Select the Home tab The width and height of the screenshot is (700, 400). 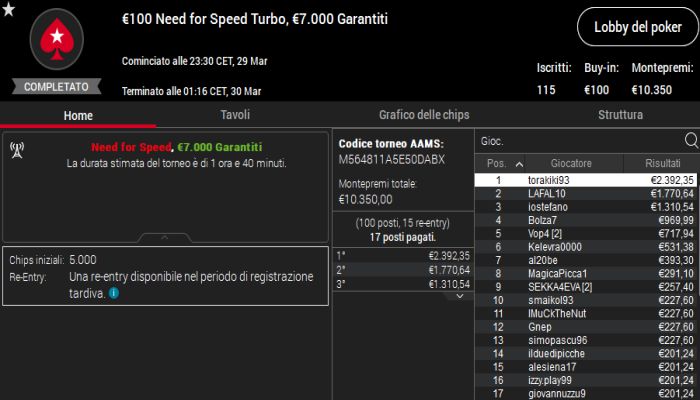78,115
